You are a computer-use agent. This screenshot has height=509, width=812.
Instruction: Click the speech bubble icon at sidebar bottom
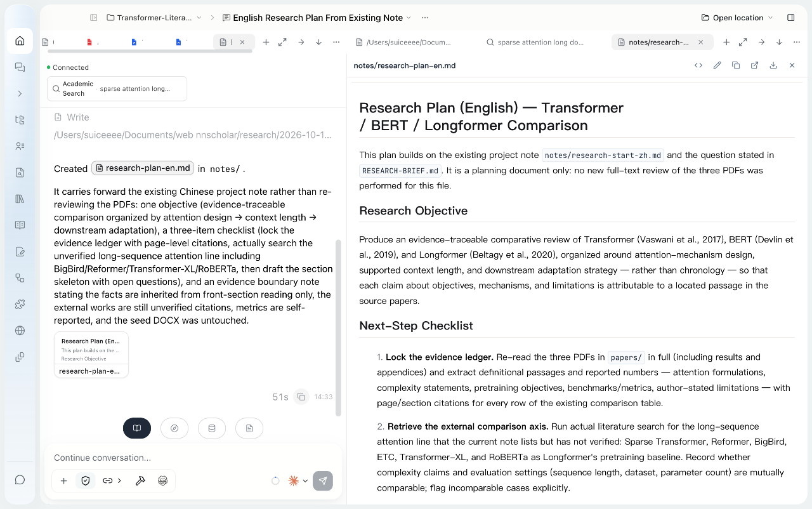pyautogui.click(x=20, y=480)
